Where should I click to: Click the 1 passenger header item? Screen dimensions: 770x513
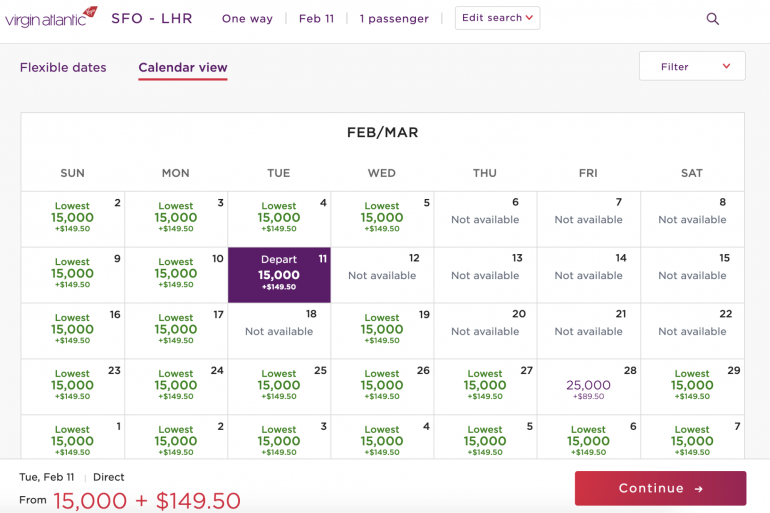tap(394, 18)
